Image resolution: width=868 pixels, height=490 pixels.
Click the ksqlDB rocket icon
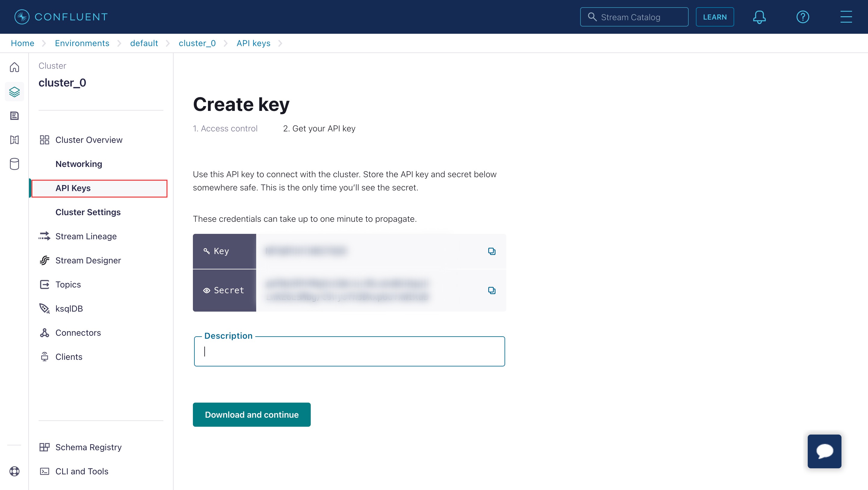tap(45, 309)
